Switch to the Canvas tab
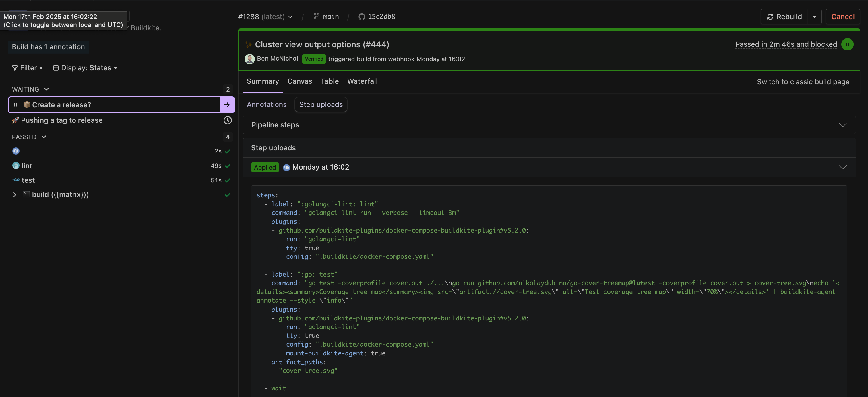This screenshot has width=868, height=397. 300,81
